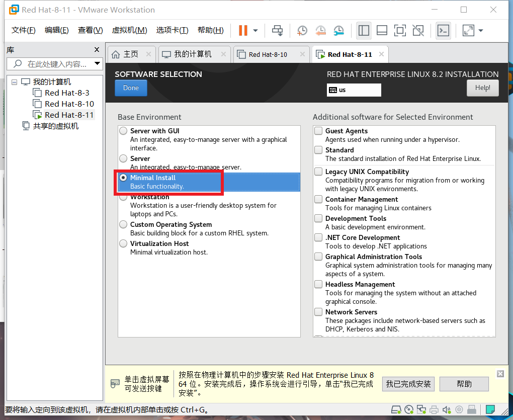This screenshot has height=420, width=513.
Task: Close the Red Hat-8-11 tab
Action: (x=381, y=54)
